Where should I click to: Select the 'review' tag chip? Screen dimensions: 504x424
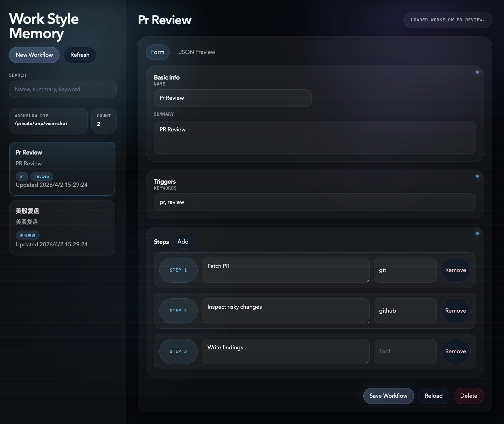[x=42, y=176]
